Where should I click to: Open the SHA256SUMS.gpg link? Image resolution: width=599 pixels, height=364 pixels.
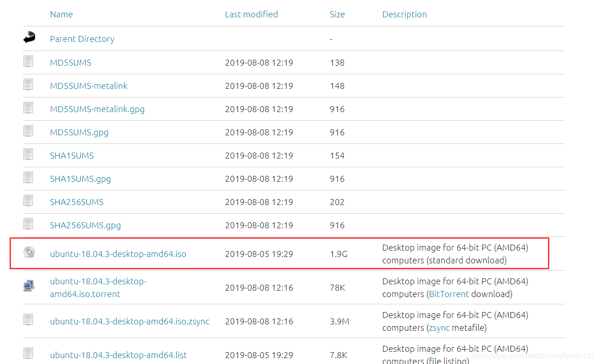tap(85, 226)
